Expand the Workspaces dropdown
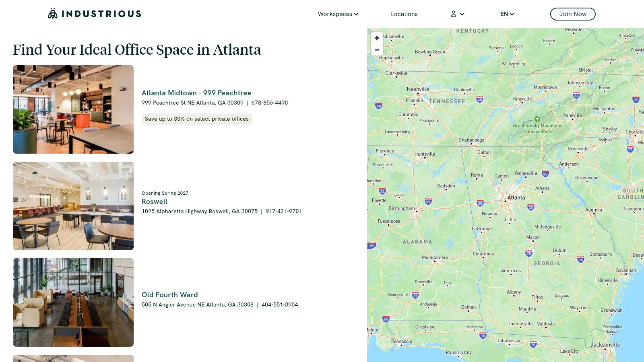This screenshot has width=644, height=362. (x=338, y=14)
